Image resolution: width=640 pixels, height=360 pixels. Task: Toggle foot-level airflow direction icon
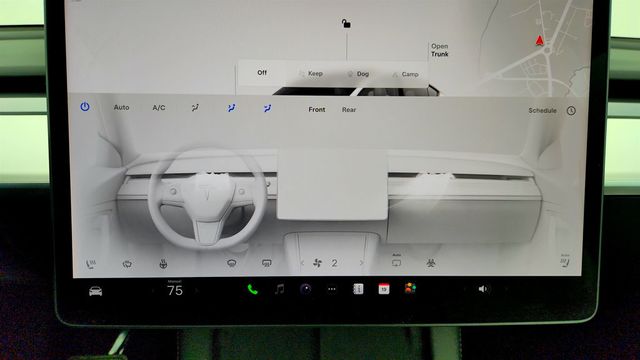click(x=267, y=109)
